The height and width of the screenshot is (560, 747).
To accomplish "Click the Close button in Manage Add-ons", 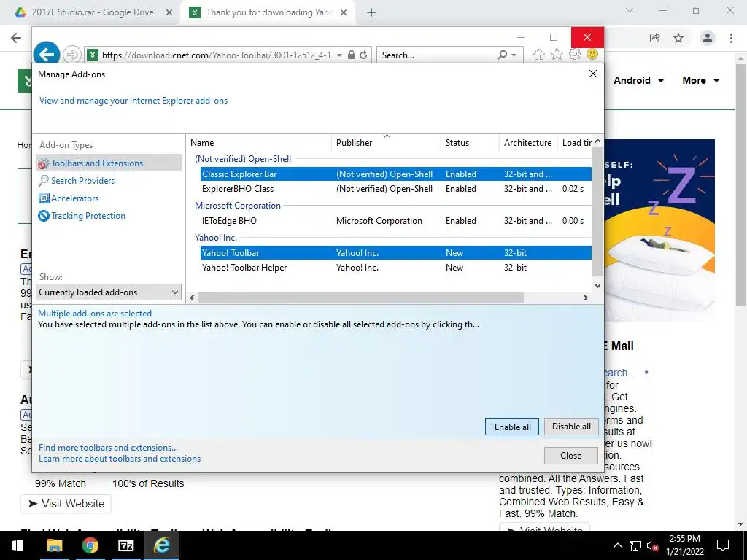I will click(570, 456).
